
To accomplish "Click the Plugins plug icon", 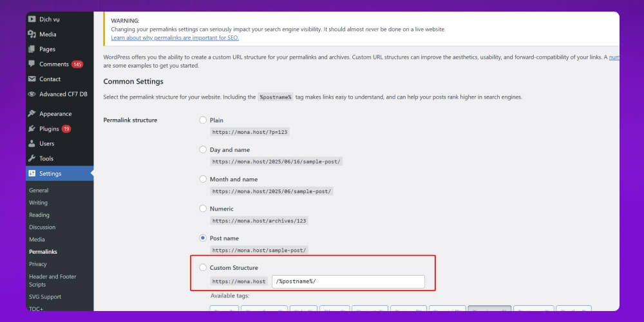I will [x=32, y=129].
